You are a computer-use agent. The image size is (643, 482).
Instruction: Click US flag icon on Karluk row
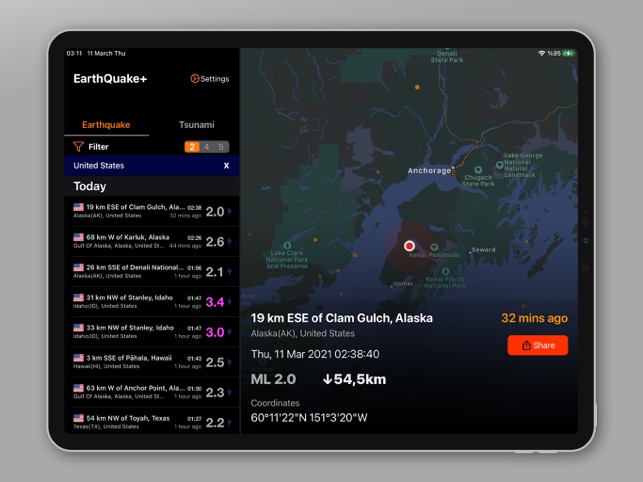(78, 237)
